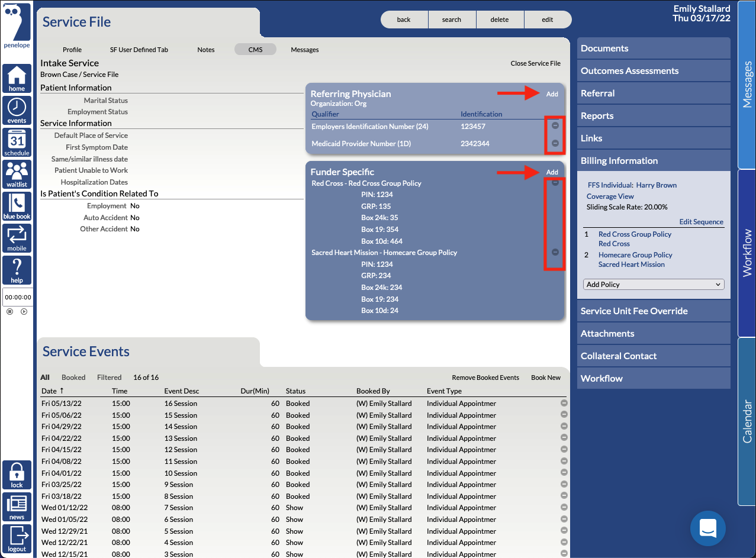756x558 pixels.
Task: Open the news icon
Action: [x=17, y=507]
